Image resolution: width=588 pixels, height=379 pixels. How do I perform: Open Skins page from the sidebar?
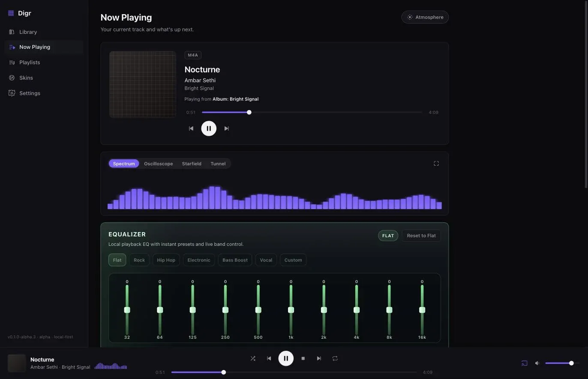(x=44, y=78)
